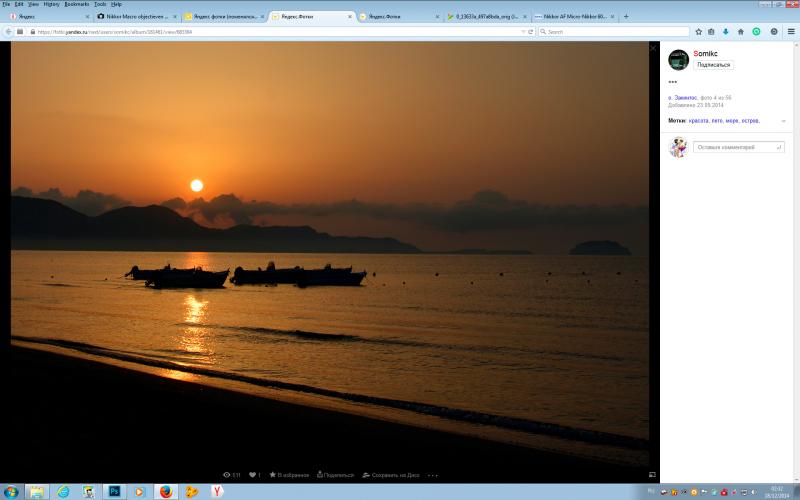Open the media player taskbar icon
The height and width of the screenshot is (500, 800).
coord(139,492)
